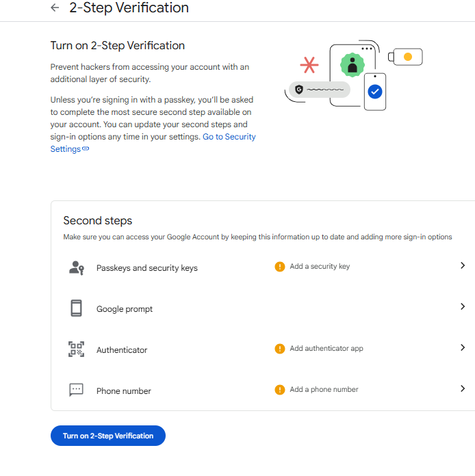Expand the Phone number row chevron
Screen dimensions: 475x476
[x=463, y=388]
